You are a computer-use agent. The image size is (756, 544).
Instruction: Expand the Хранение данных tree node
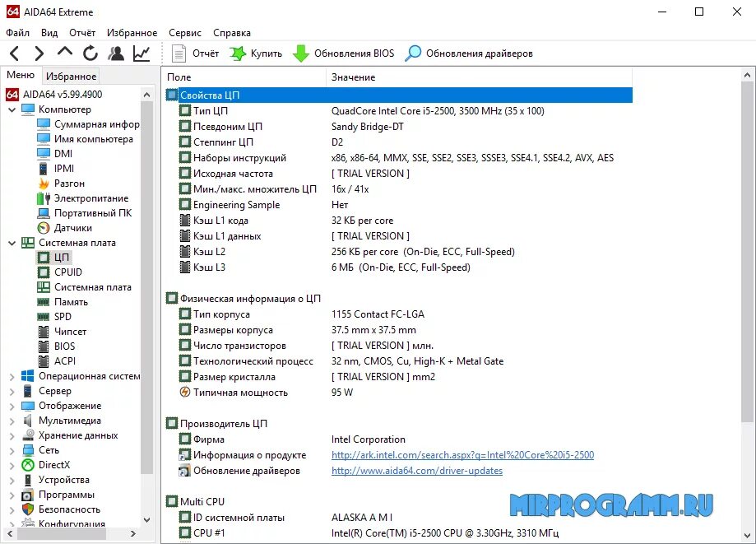coord(12,435)
